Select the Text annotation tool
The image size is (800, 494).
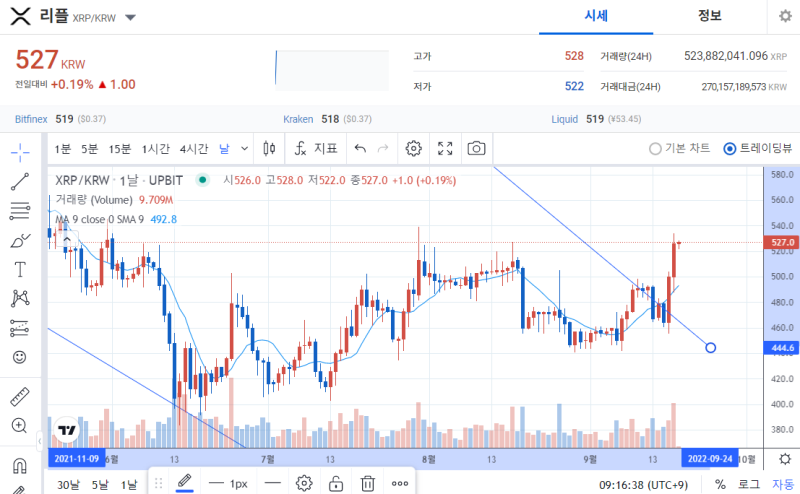pos(20,269)
